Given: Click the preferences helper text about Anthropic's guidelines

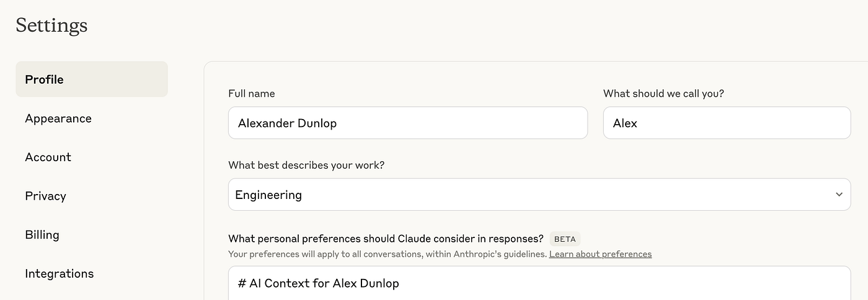Looking at the screenshot, I should tap(387, 254).
